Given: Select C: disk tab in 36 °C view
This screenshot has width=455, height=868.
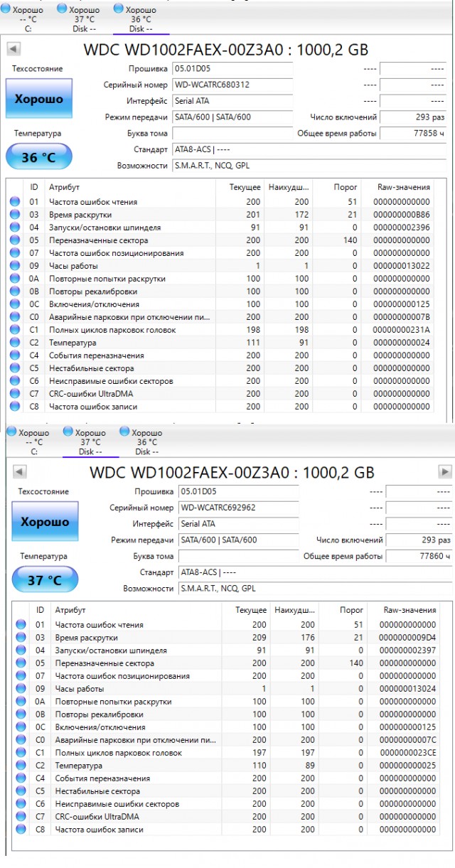Looking at the screenshot, I should pos(28,18).
